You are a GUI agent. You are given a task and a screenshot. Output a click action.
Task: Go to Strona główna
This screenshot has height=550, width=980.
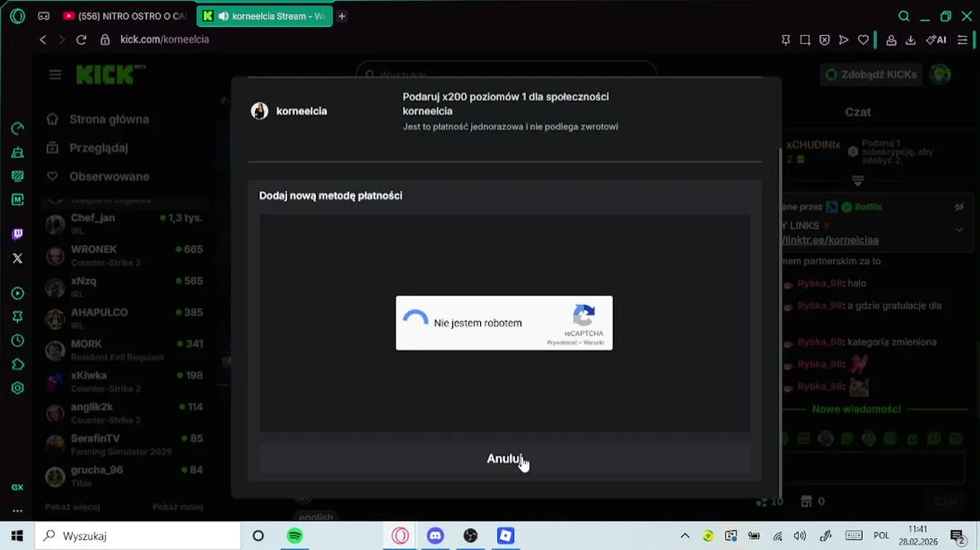[98, 119]
